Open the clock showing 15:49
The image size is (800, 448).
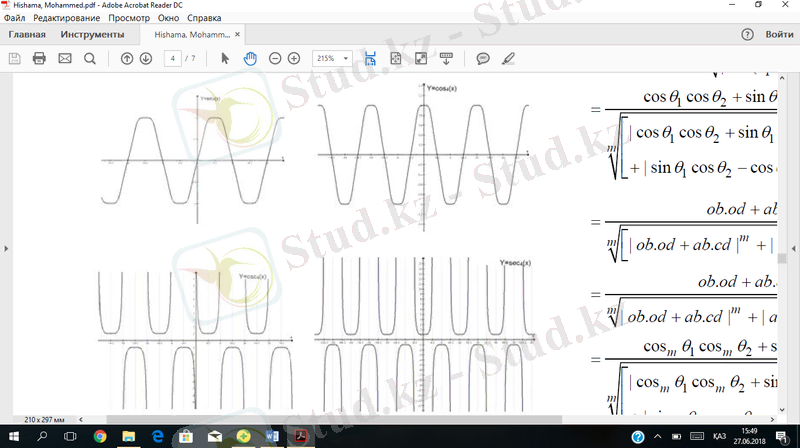tap(749, 436)
